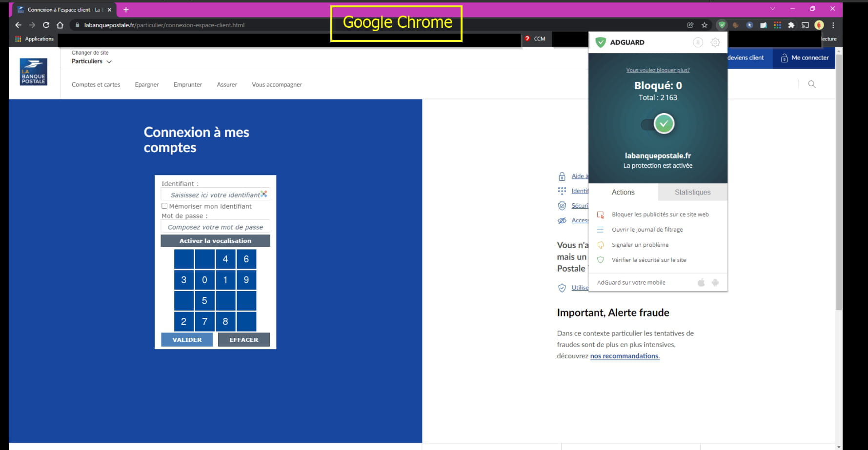The width and height of the screenshot is (868, 450).
Task: Click the VALIDER button
Action: tap(187, 340)
